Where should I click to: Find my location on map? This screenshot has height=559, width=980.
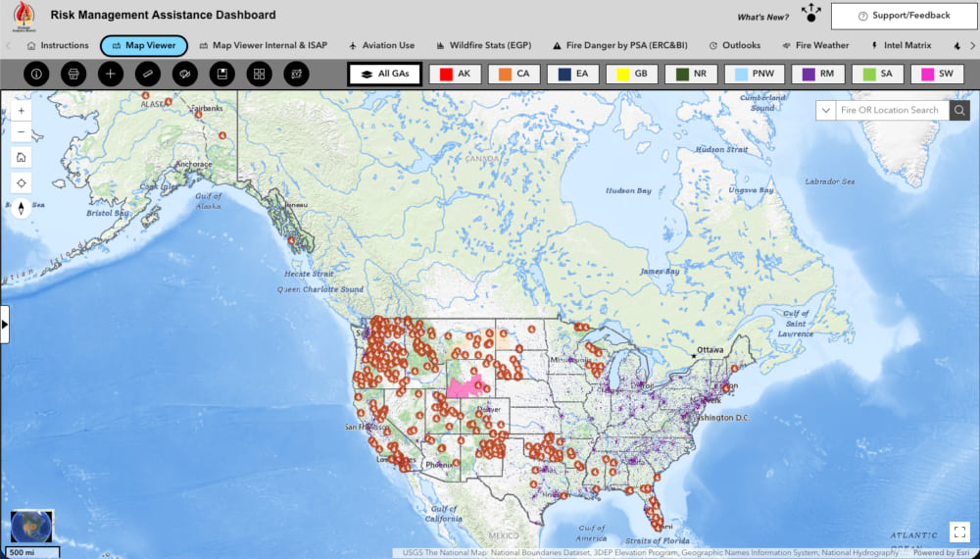22,183
